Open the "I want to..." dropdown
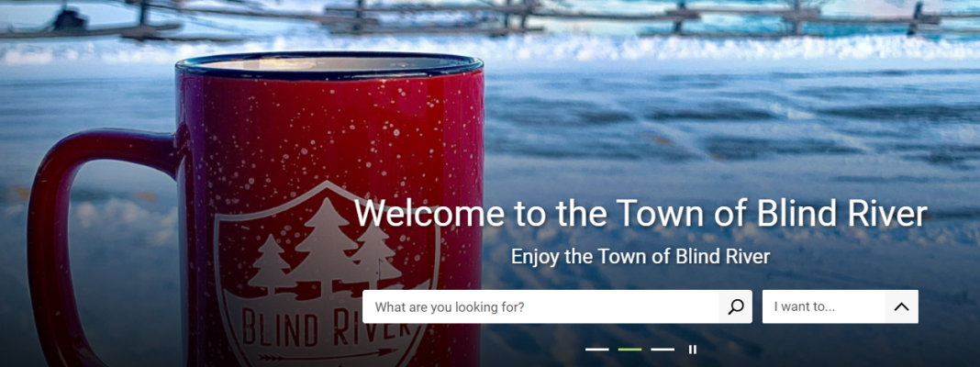 [823, 306]
